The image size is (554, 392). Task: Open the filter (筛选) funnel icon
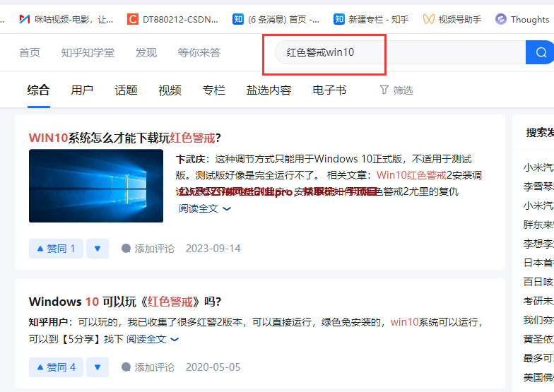(384, 90)
